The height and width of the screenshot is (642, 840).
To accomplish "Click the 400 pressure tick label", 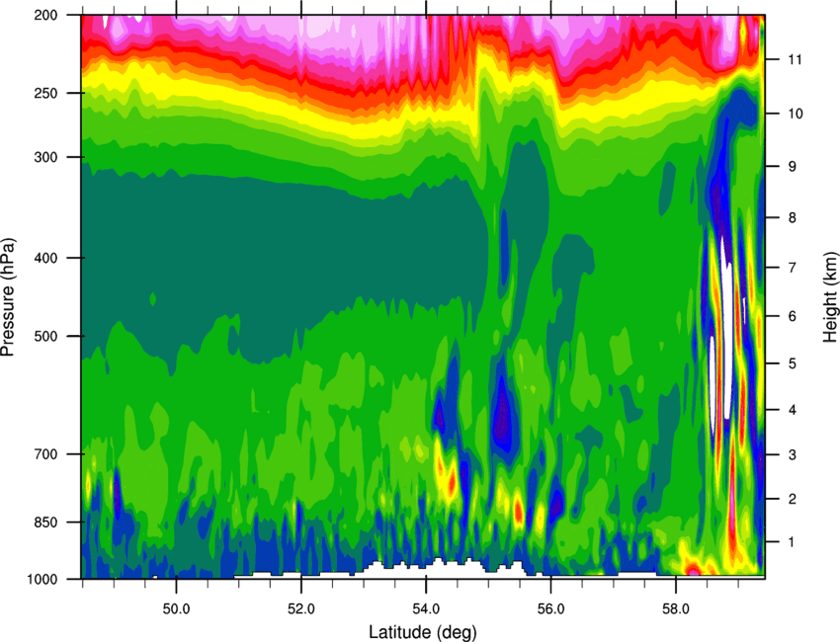I will 47,258.
